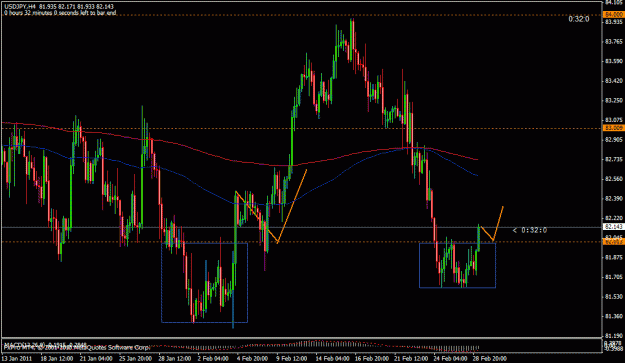Click the USDJPY,H4 chart title text
This screenshot has width=625, height=363.
(x=20, y=7)
